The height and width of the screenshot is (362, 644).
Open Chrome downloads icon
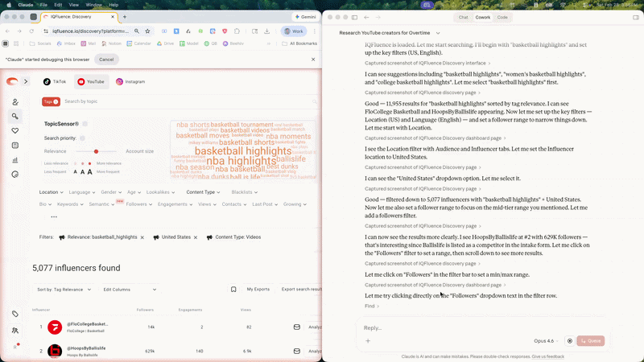tap(267, 31)
